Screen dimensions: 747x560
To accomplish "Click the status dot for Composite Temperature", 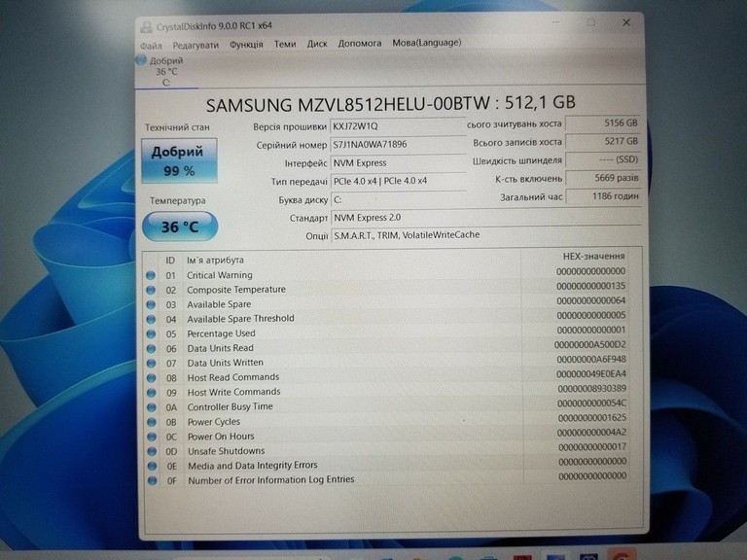I will click(151, 290).
